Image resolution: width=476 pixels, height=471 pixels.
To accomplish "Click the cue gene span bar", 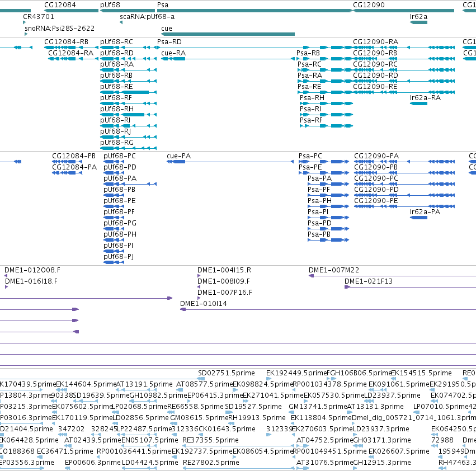I will pos(228,34).
